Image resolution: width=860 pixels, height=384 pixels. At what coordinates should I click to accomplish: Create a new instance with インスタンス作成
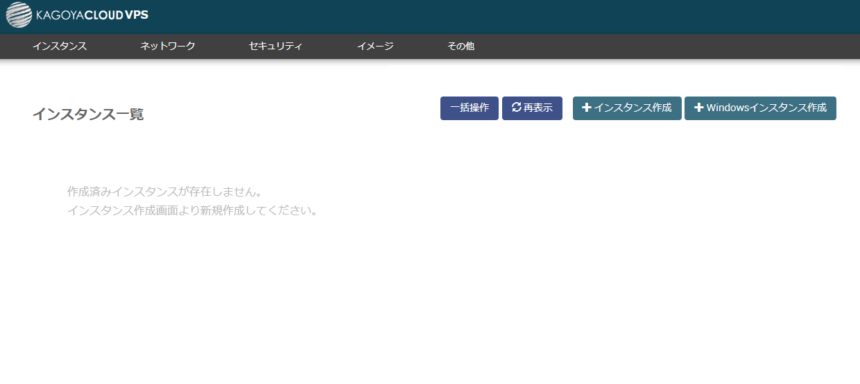(x=627, y=108)
